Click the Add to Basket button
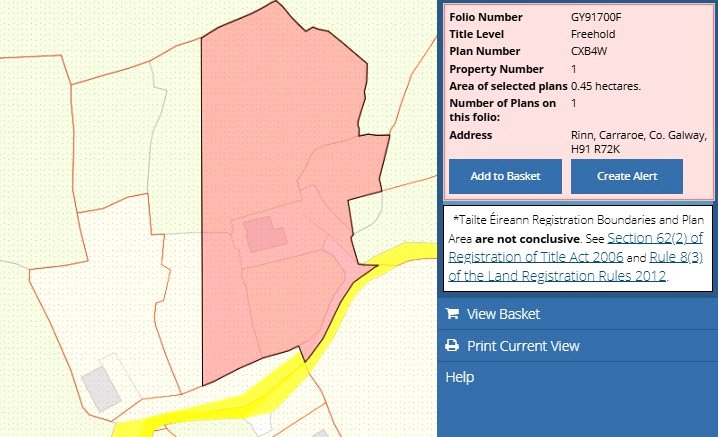Viewport: 718px width, 437px height. click(x=505, y=176)
